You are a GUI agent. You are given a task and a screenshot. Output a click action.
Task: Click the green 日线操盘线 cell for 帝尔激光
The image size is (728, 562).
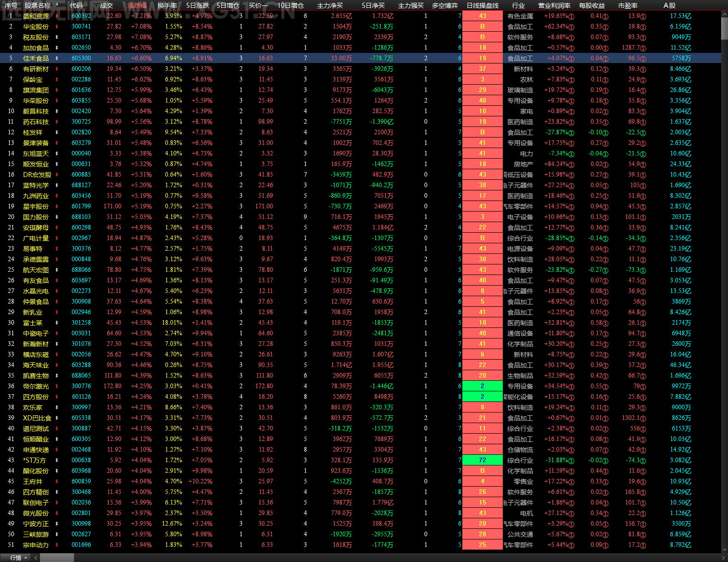pos(483,386)
